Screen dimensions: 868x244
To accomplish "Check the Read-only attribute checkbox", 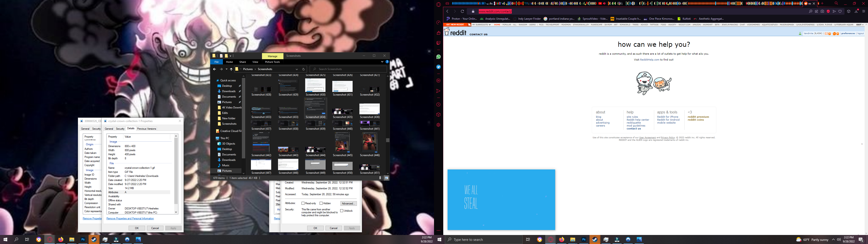I will point(303,203).
